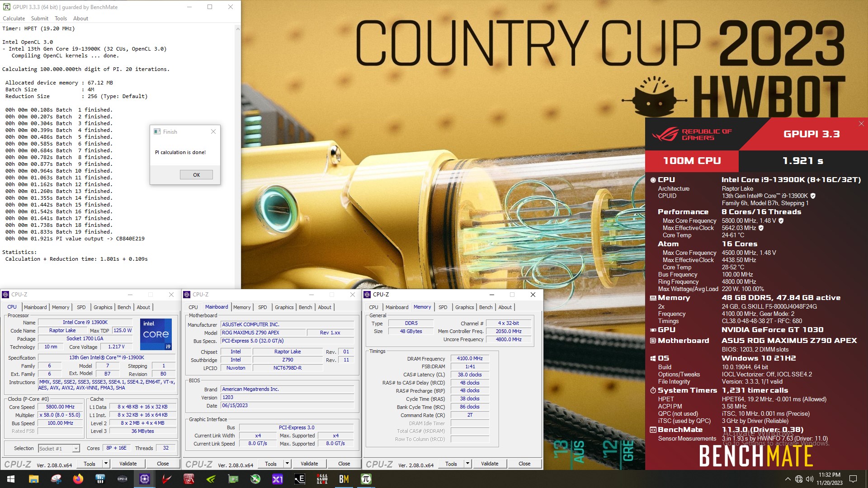868x488 pixels.
Task: Click GPUPI log scrollbar up arrow
Action: point(238,29)
